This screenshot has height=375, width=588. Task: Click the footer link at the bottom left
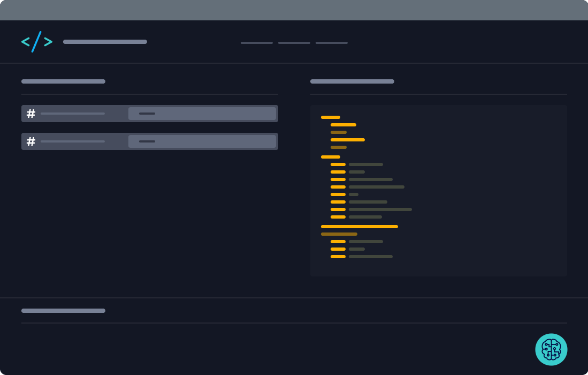63,311
